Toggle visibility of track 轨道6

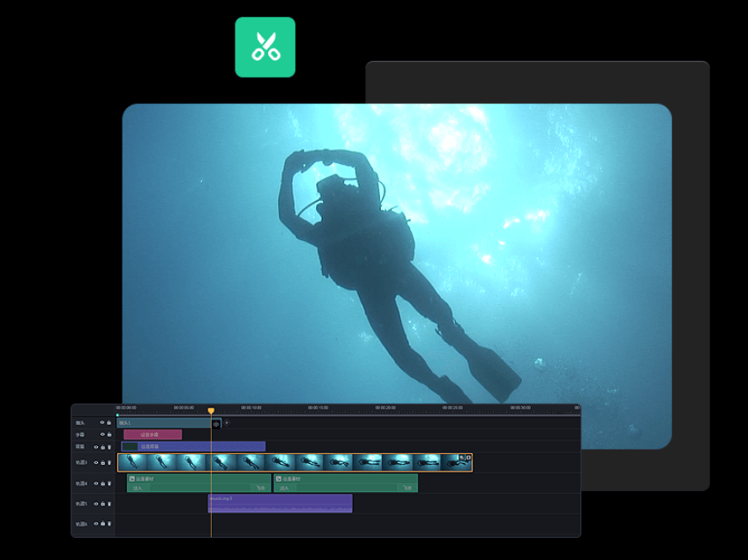pos(96,524)
